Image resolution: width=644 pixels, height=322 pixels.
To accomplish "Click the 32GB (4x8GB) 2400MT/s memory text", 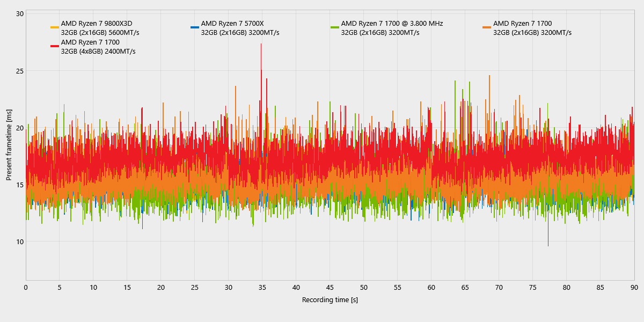I will (x=98, y=51).
